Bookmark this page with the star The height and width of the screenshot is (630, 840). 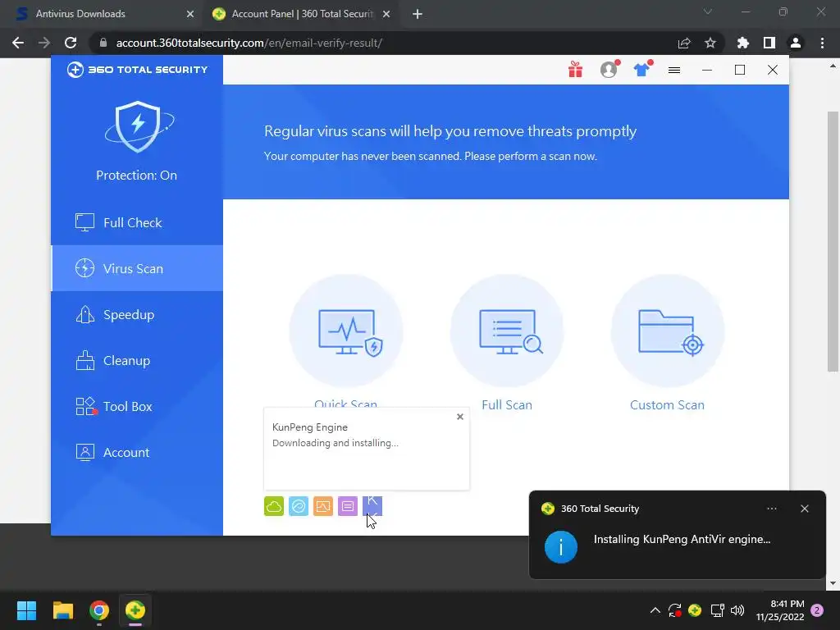(x=710, y=43)
